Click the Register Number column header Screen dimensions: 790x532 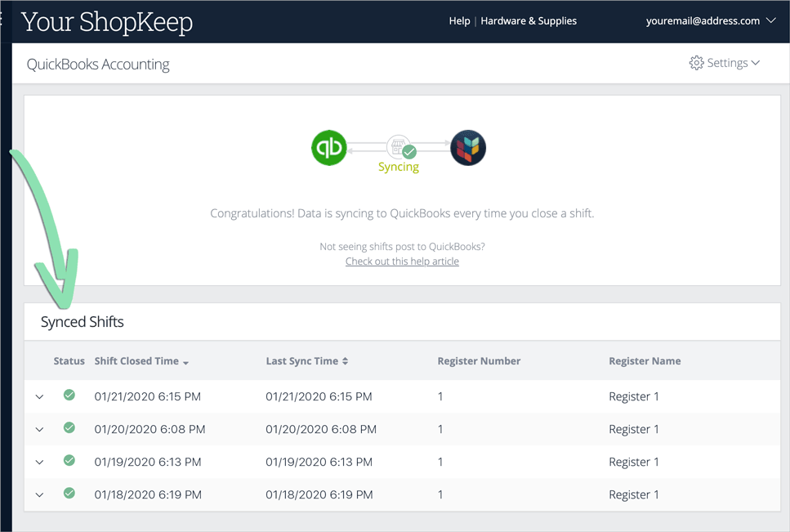coord(479,361)
